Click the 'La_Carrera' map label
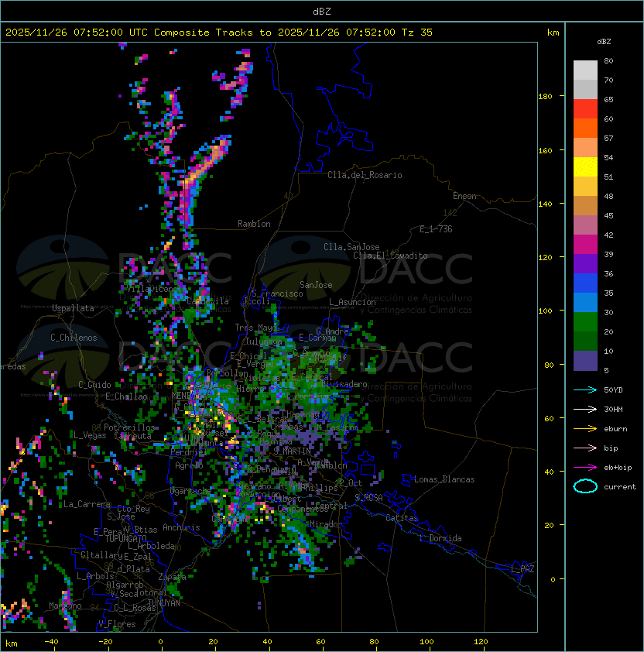The image size is (644, 652). 87,504
